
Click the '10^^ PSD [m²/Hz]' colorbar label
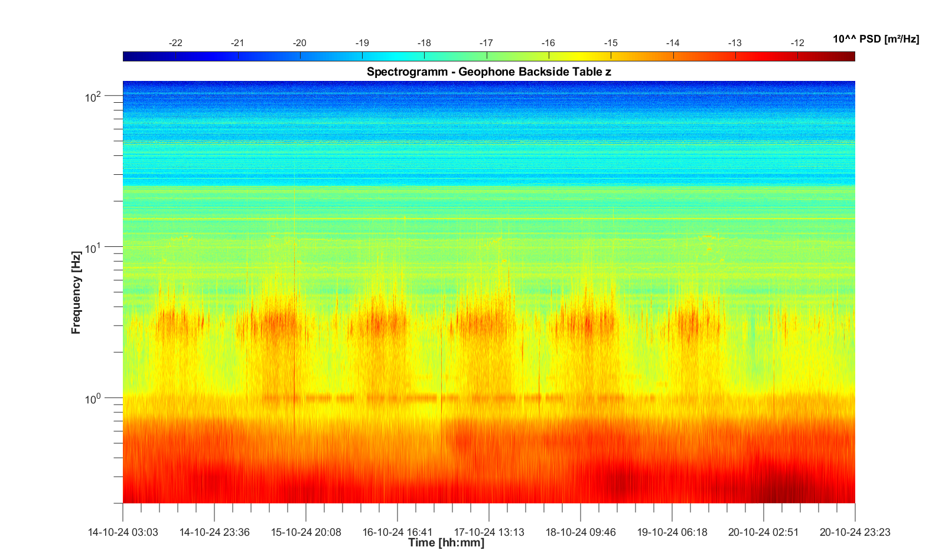pyautogui.click(x=875, y=39)
